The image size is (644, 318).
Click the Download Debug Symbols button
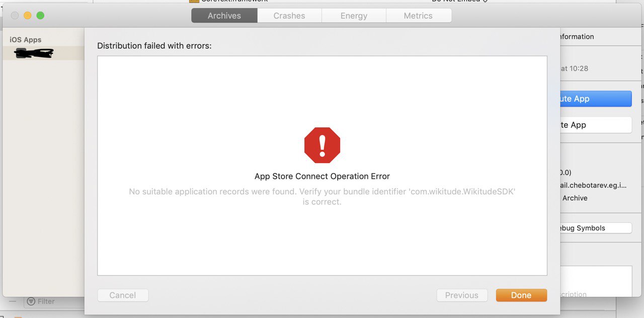[595, 228]
